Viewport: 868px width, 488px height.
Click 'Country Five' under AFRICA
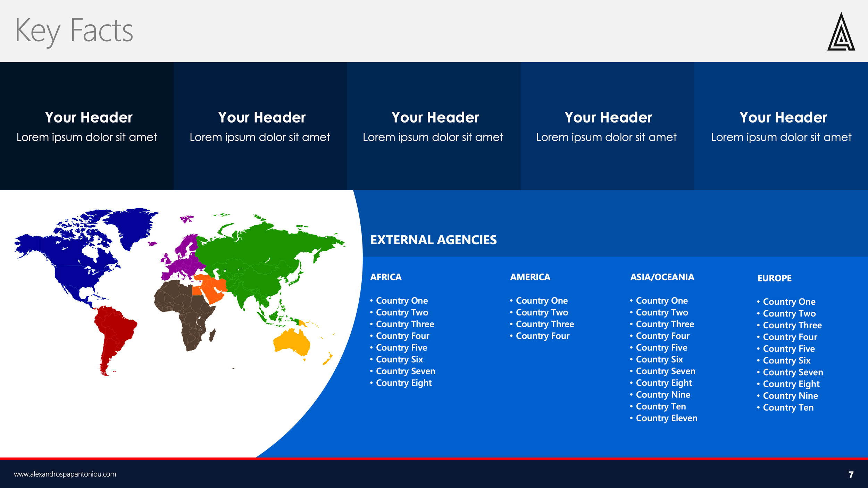point(401,348)
